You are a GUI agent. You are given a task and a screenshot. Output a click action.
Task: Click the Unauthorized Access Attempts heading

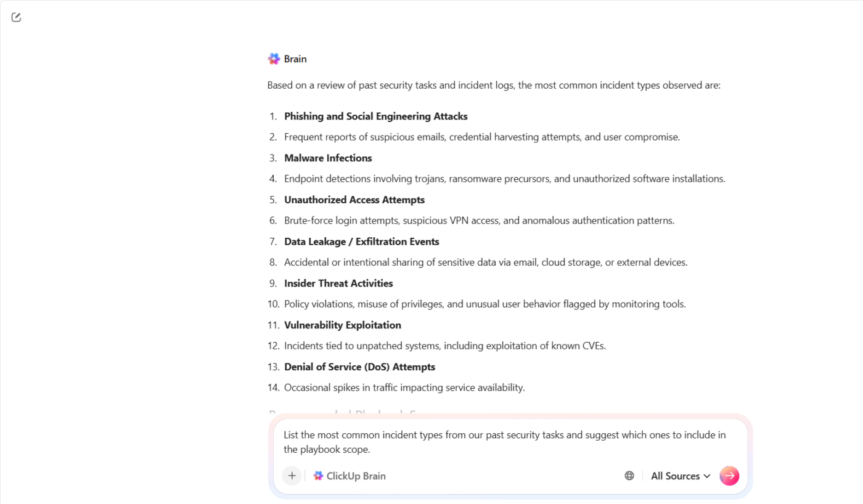(x=354, y=200)
